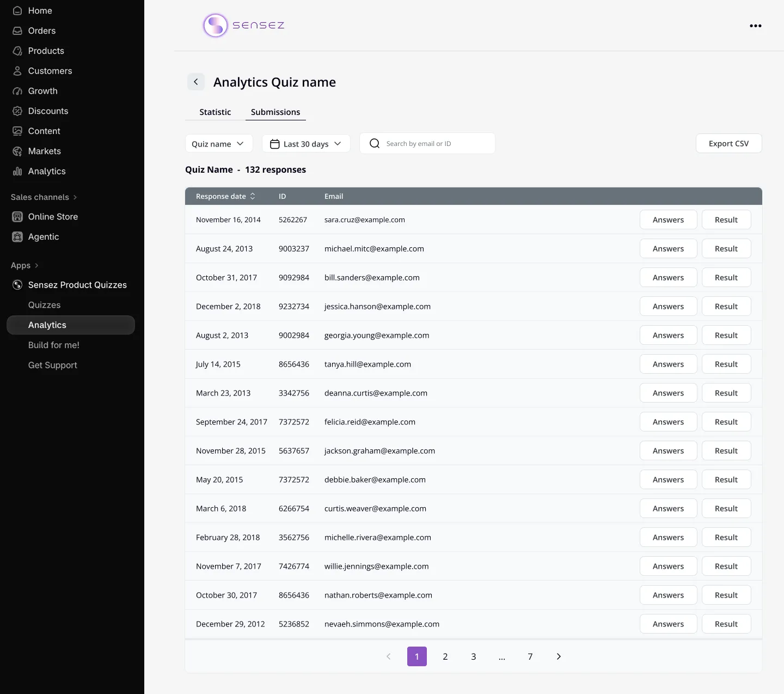
Task: Sort by Response date column
Action: [226, 196]
